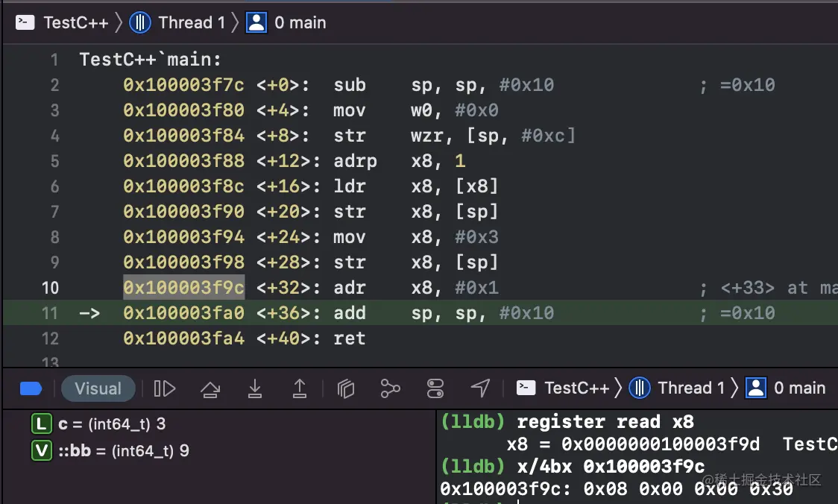Click the 'TestC++`main:' label on line 1
The height and width of the screenshot is (504, 838).
(150, 60)
